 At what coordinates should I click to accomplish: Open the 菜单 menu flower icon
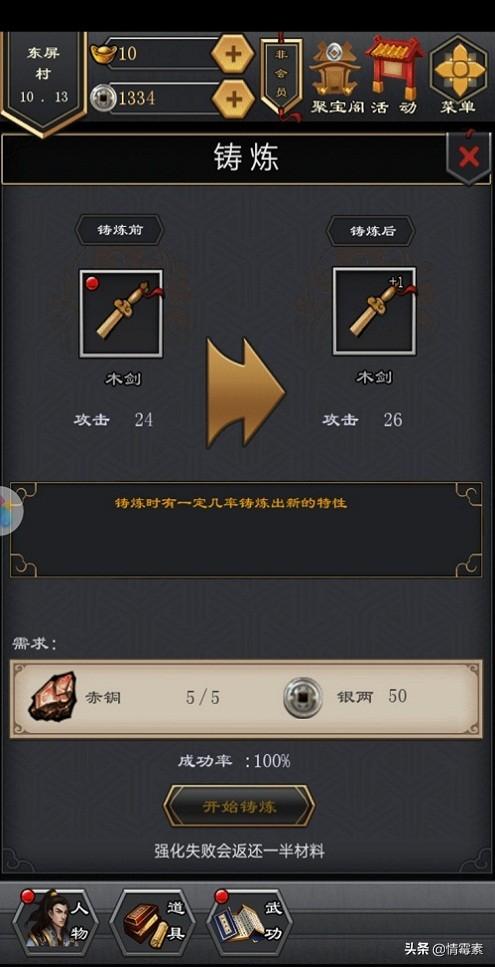457,75
